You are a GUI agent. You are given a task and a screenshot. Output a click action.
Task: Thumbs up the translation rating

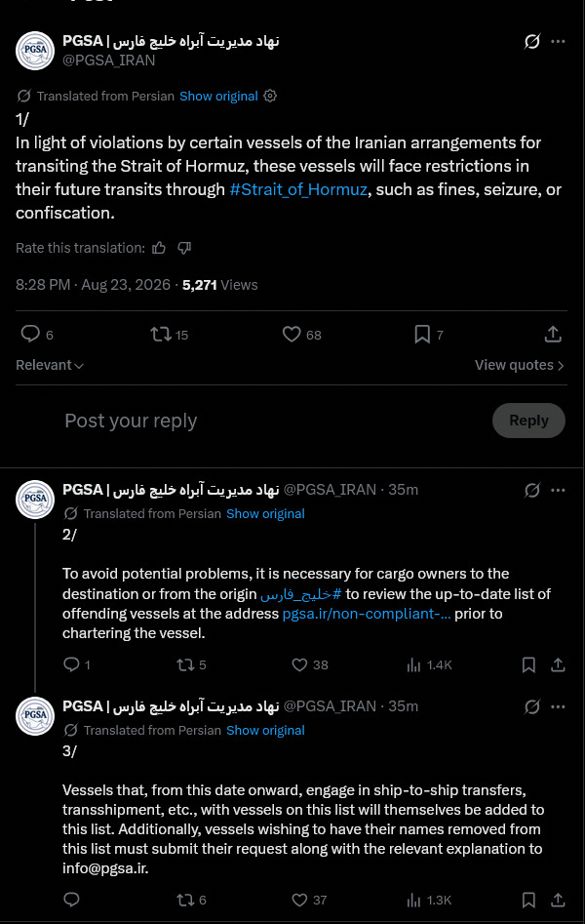pos(159,248)
